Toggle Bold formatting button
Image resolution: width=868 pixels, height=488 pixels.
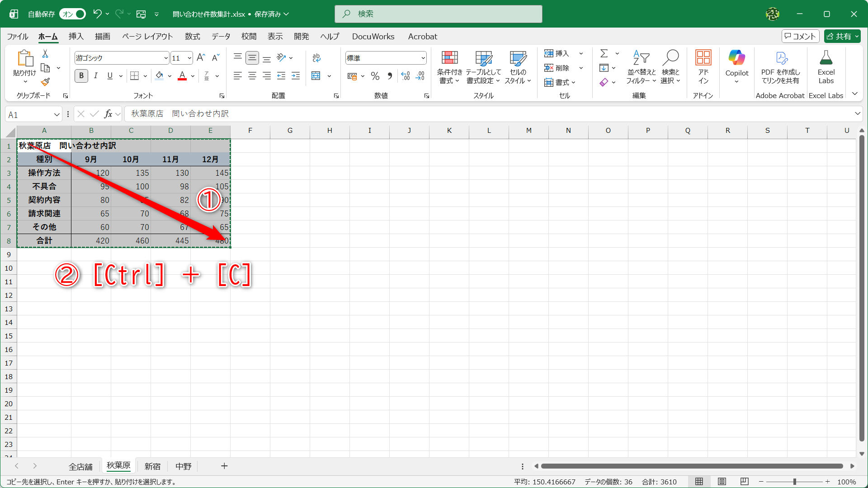click(x=81, y=76)
